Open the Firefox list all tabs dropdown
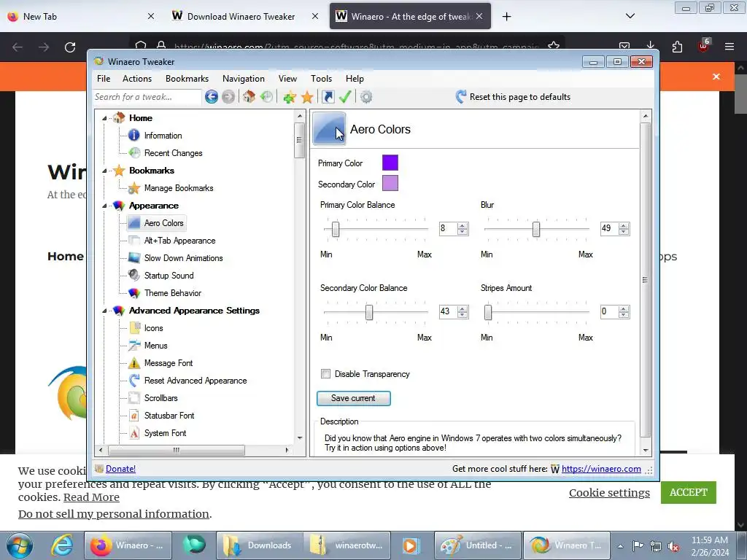Viewport: 747px width, 560px height. click(x=630, y=16)
